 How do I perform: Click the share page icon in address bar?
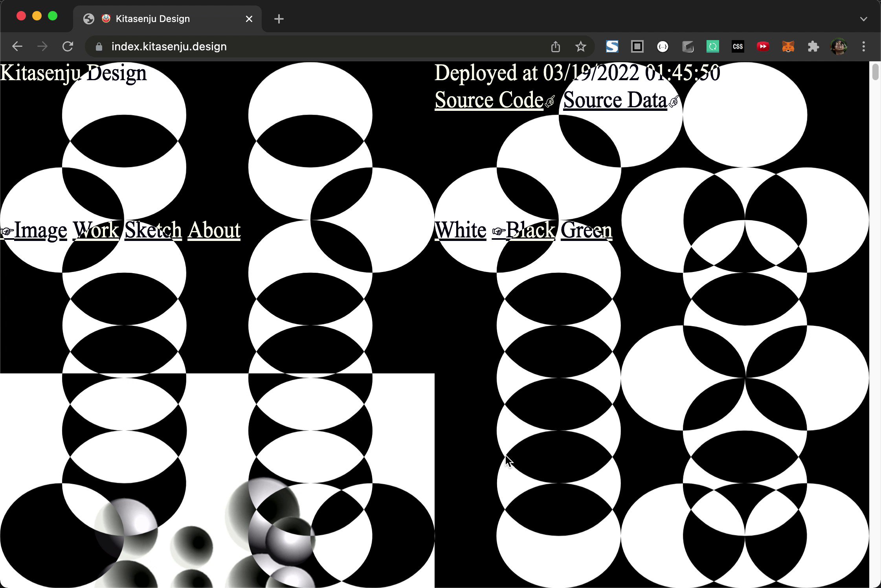pyautogui.click(x=555, y=47)
